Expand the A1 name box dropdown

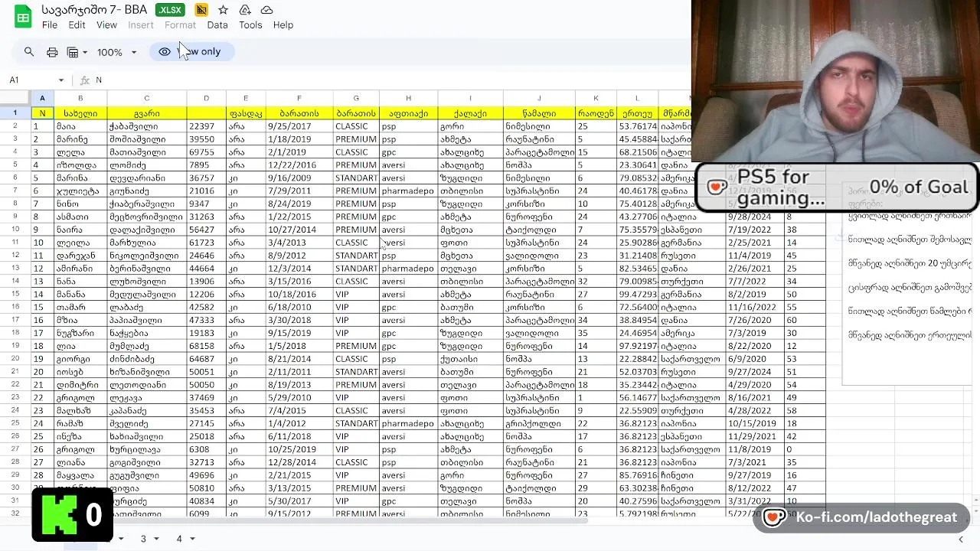pos(61,80)
